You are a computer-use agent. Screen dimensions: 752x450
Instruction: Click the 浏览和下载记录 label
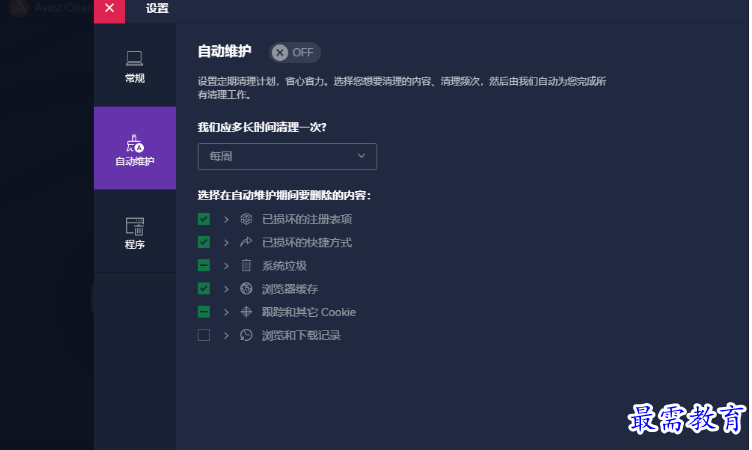tap(301, 335)
